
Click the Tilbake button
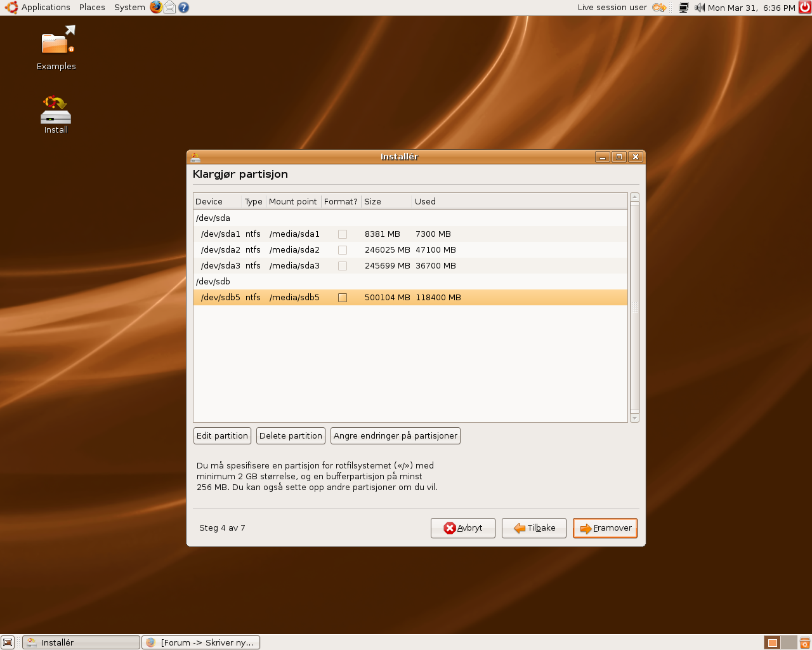pyautogui.click(x=534, y=528)
